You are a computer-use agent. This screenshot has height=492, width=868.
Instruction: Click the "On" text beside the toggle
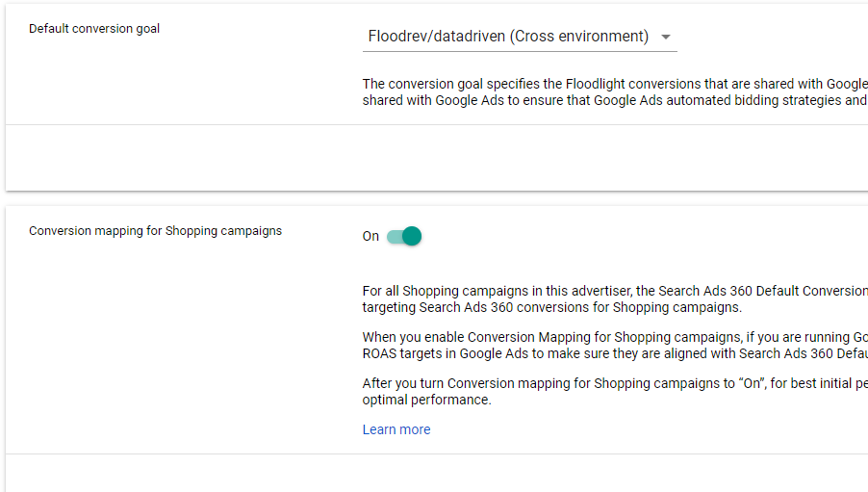click(x=370, y=236)
